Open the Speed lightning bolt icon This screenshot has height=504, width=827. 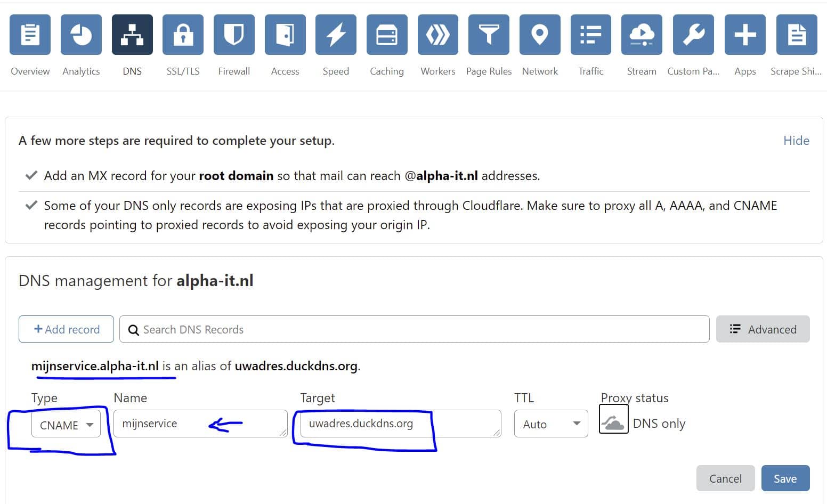(x=336, y=35)
